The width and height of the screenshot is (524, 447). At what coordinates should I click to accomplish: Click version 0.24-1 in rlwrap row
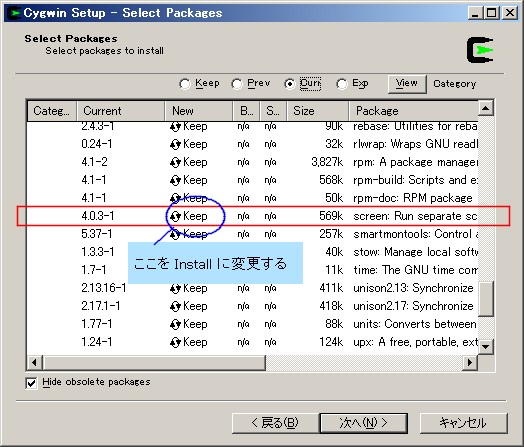[x=97, y=144]
